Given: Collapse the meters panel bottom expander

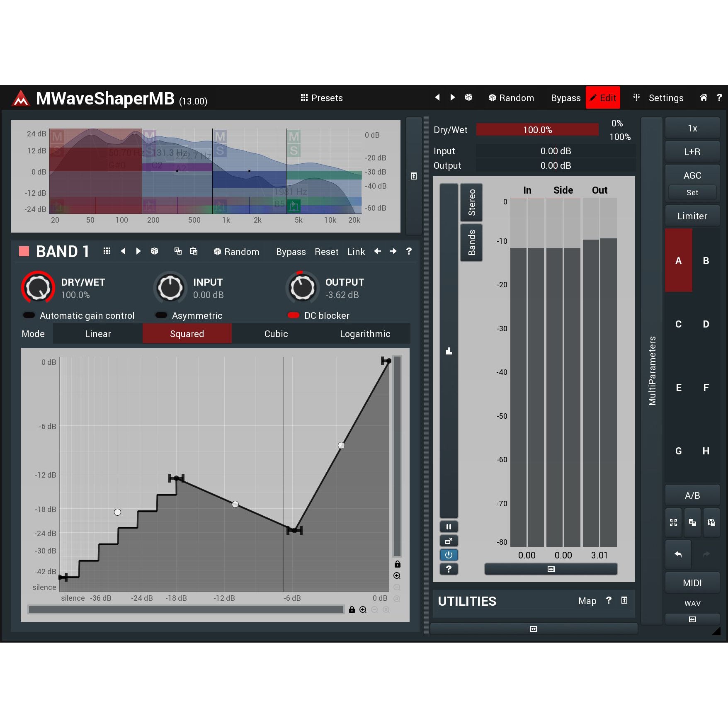Looking at the screenshot, I should 551,569.
